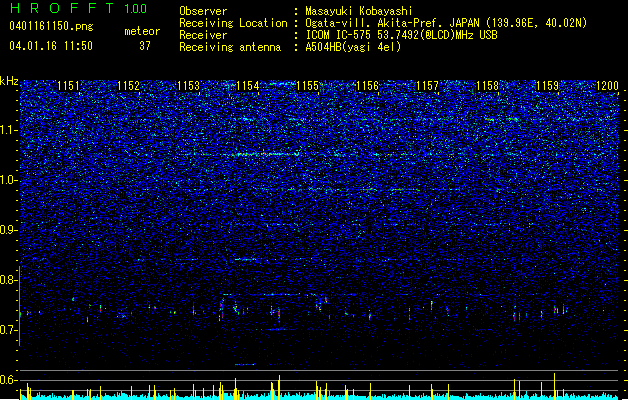Click the 1.0 kHz axis label

point(8,180)
